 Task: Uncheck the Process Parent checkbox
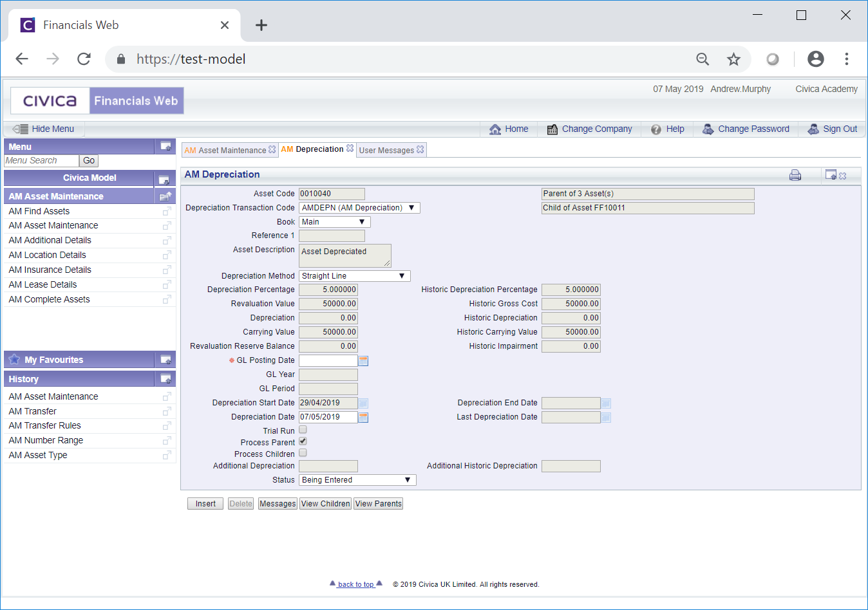click(303, 441)
